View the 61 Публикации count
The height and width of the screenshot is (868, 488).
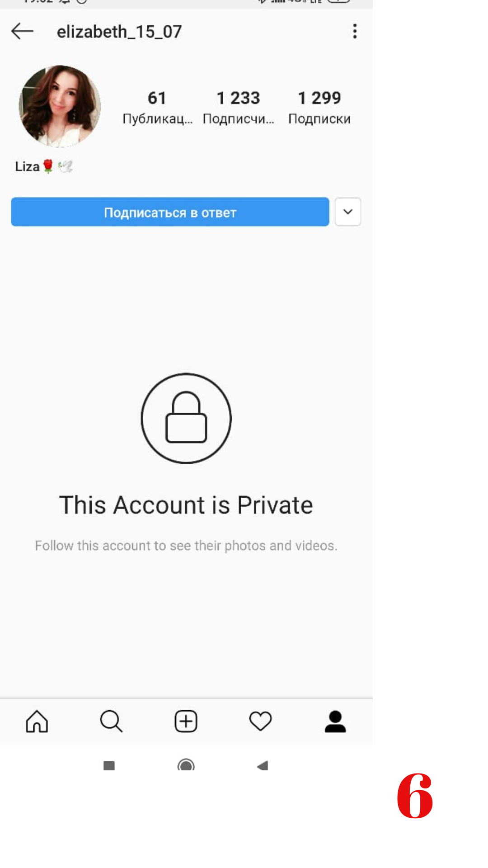tap(157, 108)
